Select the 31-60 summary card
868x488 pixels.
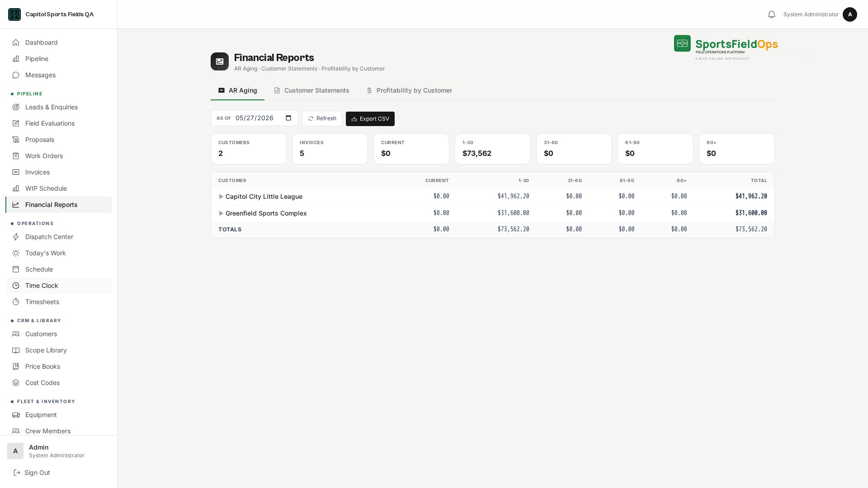pos(574,149)
